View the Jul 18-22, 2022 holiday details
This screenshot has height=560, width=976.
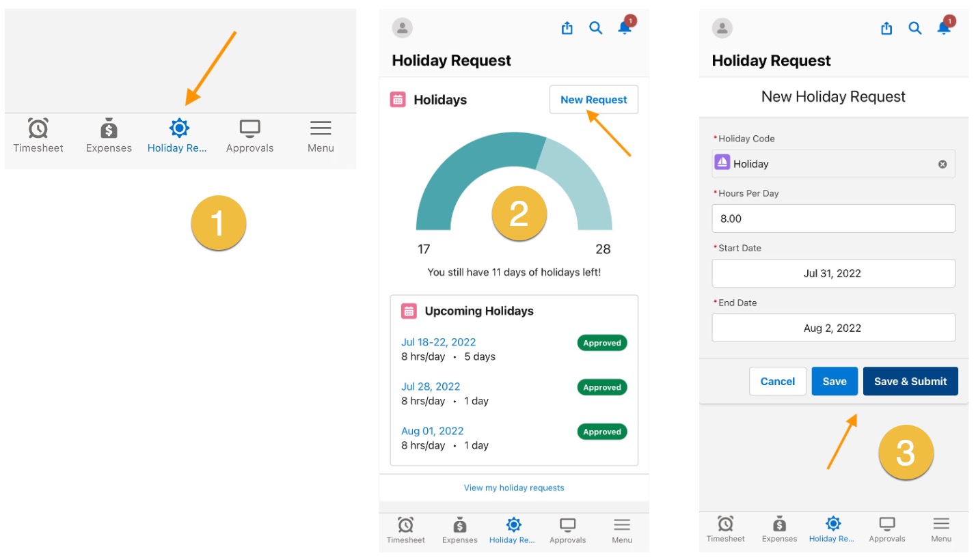pyautogui.click(x=438, y=342)
